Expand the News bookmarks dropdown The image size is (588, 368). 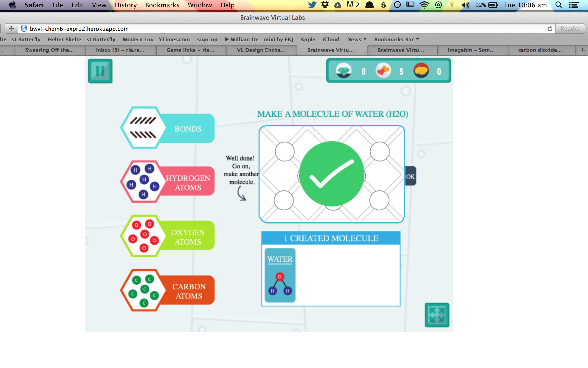tap(357, 39)
